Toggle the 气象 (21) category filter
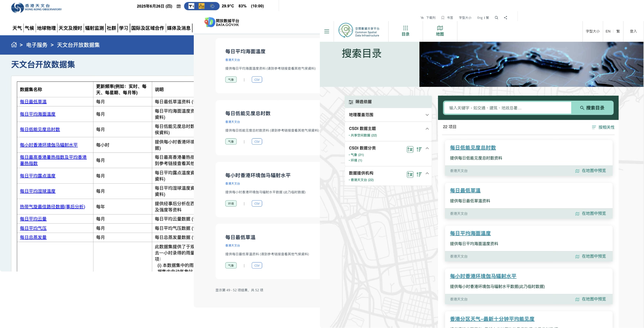The width and height of the screenshot is (644, 328). pyautogui.click(x=357, y=155)
